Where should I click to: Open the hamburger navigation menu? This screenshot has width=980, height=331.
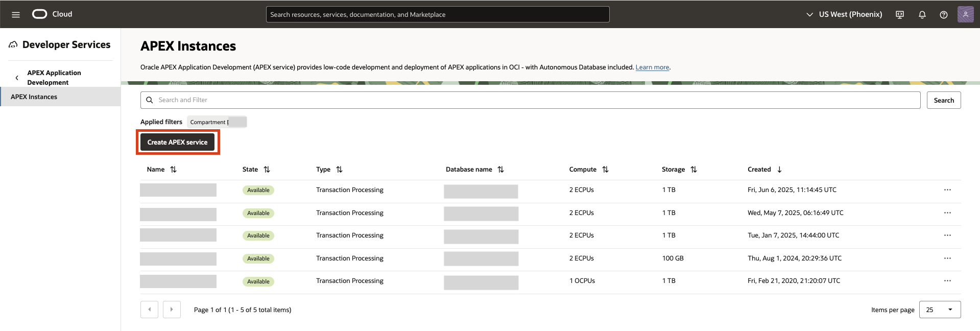coord(16,14)
